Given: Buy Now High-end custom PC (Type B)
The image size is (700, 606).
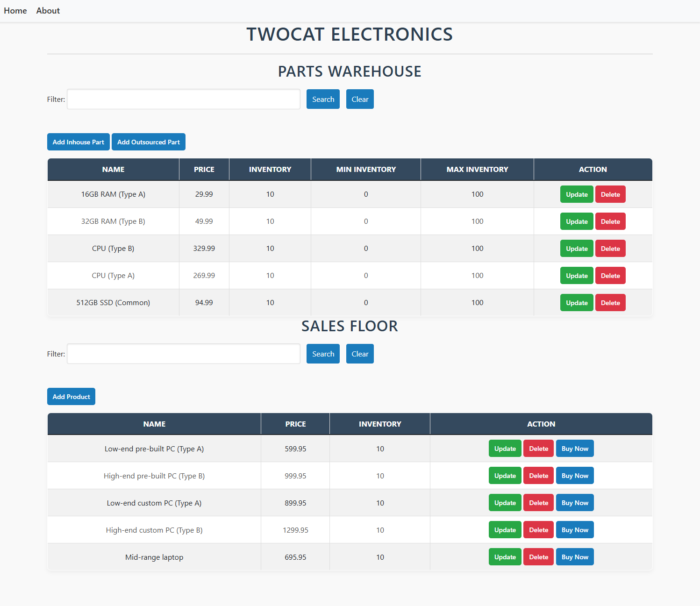Looking at the screenshot, I should pyautogui.click(x=575, y=530).
